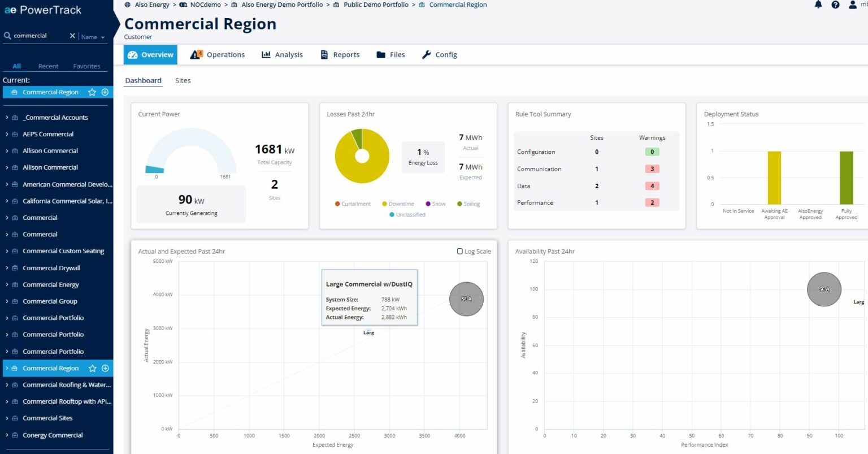Screen dimensions: 868x454
Task: Select the Recent tab in sidebar
Action: click(x=47, y=66)
